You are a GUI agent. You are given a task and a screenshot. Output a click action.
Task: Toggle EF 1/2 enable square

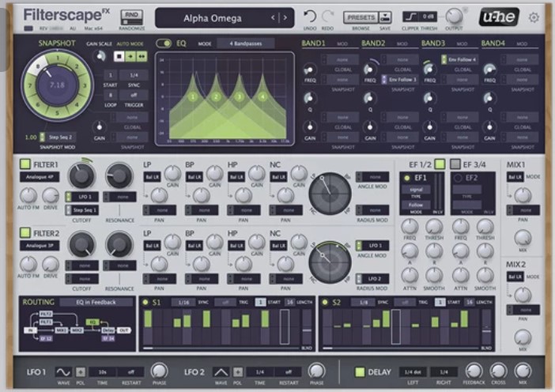pos(440,164)
